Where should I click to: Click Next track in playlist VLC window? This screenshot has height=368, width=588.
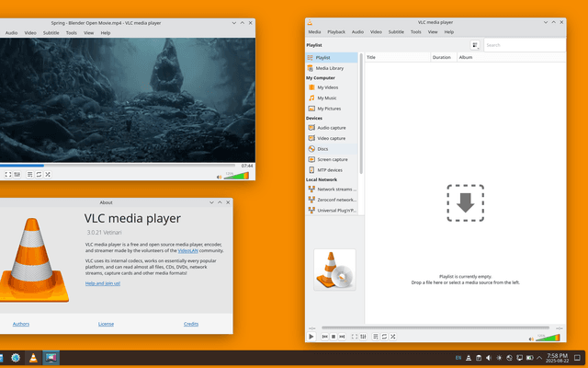click(342, 337)
